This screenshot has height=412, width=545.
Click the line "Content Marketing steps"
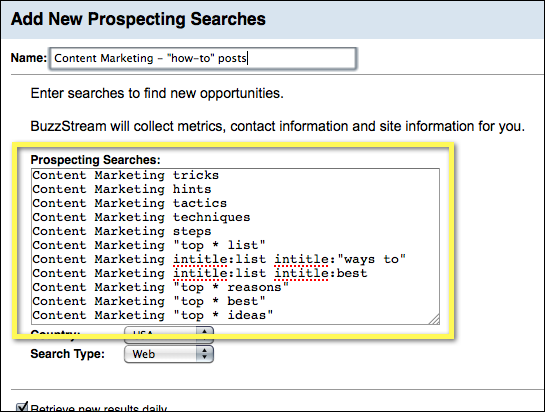click(x=122, y=231)
